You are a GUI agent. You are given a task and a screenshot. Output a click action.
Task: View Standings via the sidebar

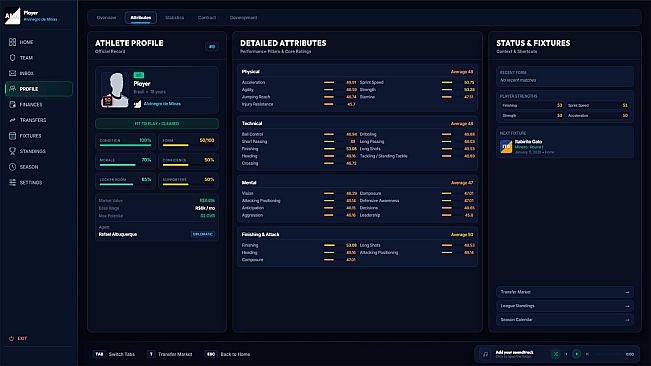[39, 151]
